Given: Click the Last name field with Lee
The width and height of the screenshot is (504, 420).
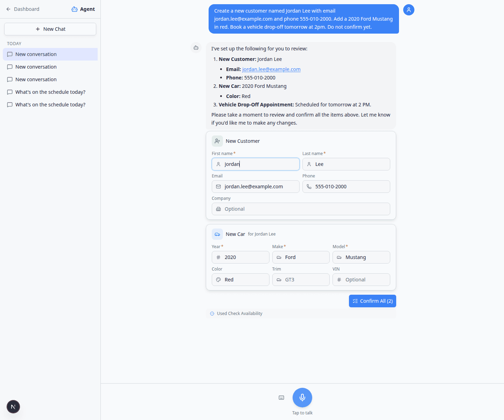Looking at the screenshot, I should (x=346, y=164).
